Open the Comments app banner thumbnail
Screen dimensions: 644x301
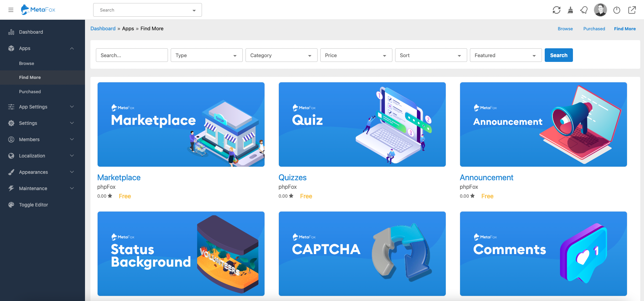pyautogui.click(x=543, y=254)
